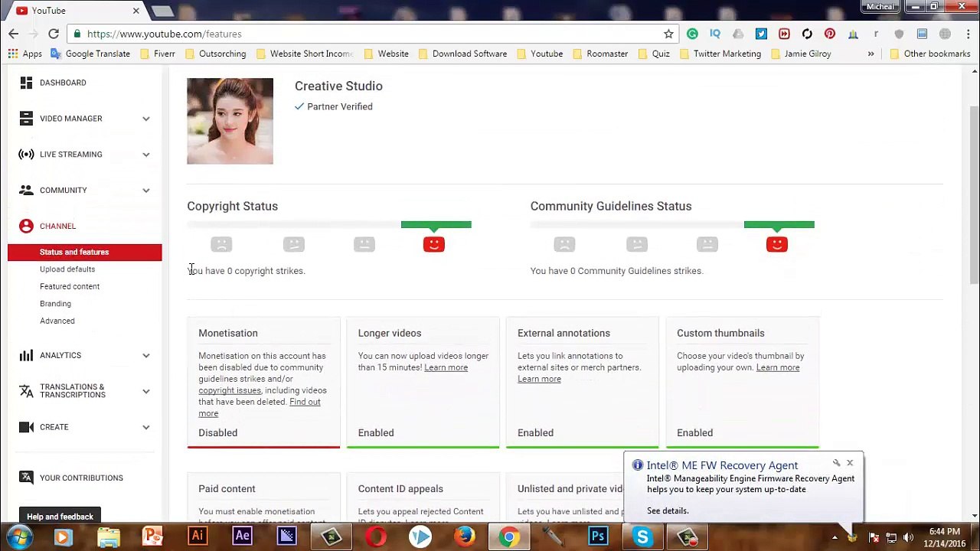Open Featured content page
This screenshot has height=551, width=980.
[70, 286]
